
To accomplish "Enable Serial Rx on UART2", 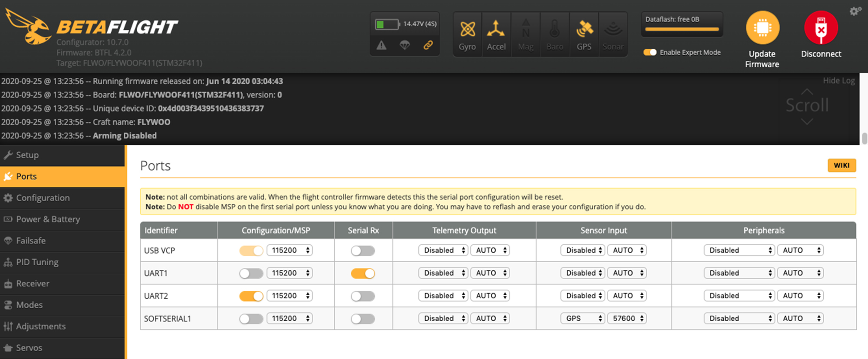I will pyautogui.click(x=363, y=296).
